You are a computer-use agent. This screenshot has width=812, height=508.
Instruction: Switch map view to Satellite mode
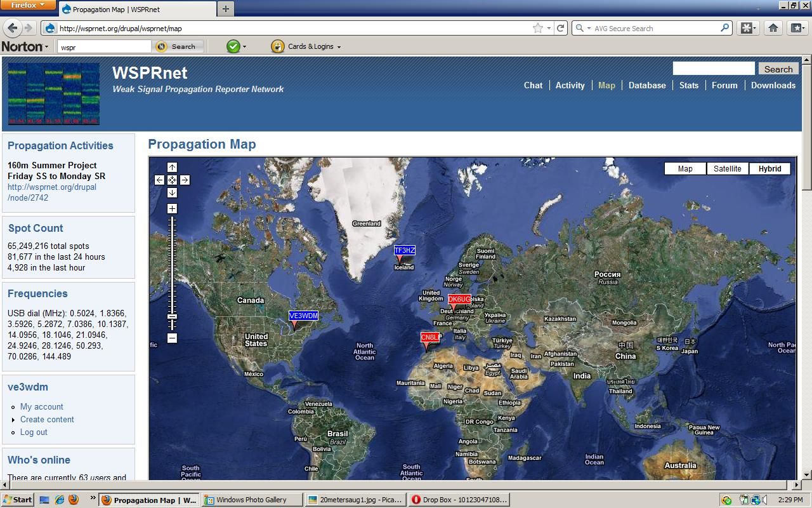[727, 168]
